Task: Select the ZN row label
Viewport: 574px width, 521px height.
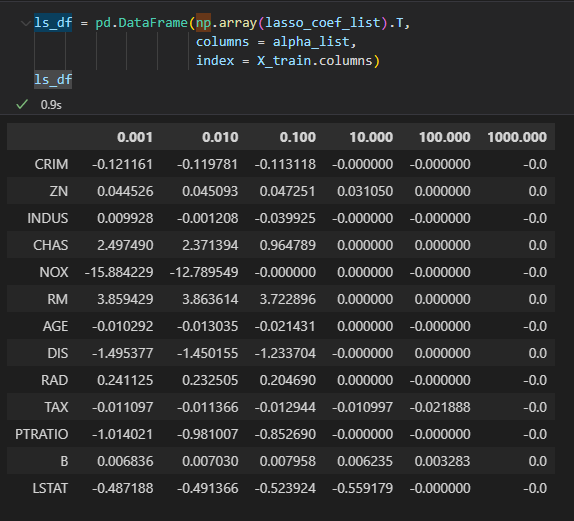Action: pos(59,191)
